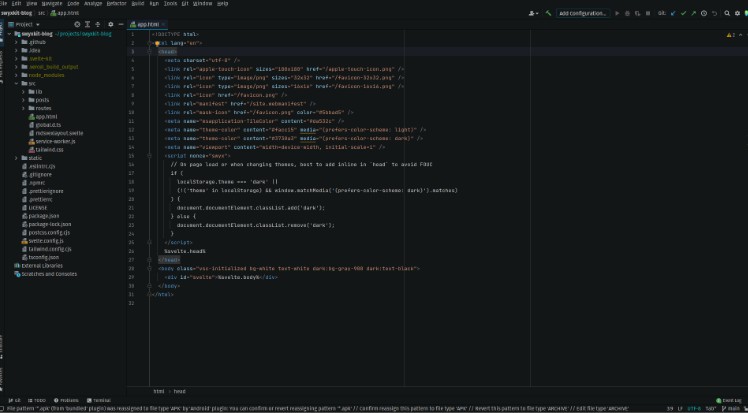Open Project panel options gear
Image resolution: width=748 pixels, height=413 pixels.
pos(111,24)
